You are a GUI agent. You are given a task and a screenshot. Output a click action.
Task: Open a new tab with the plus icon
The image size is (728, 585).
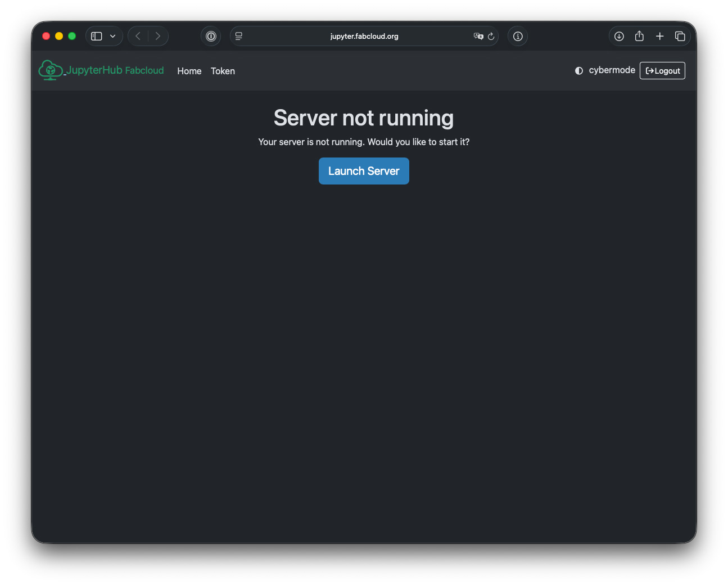click(659, 35)
